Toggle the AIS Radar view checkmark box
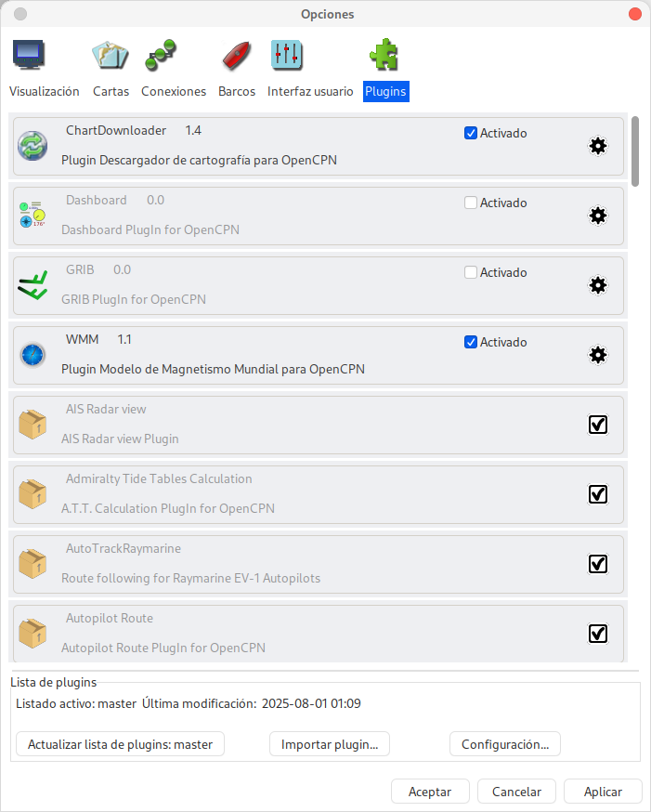651x812 pixels. [x=598, y=425]
